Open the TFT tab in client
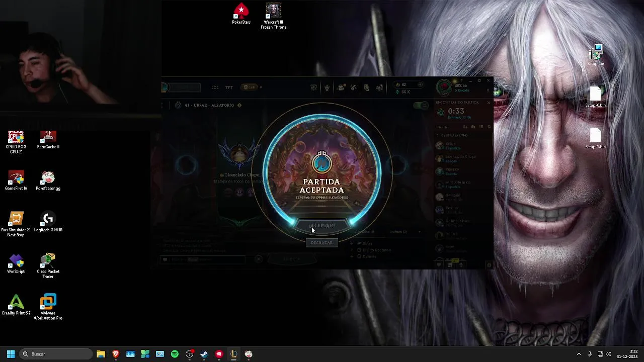Viewport: 644px width, 362px height. 229,87
